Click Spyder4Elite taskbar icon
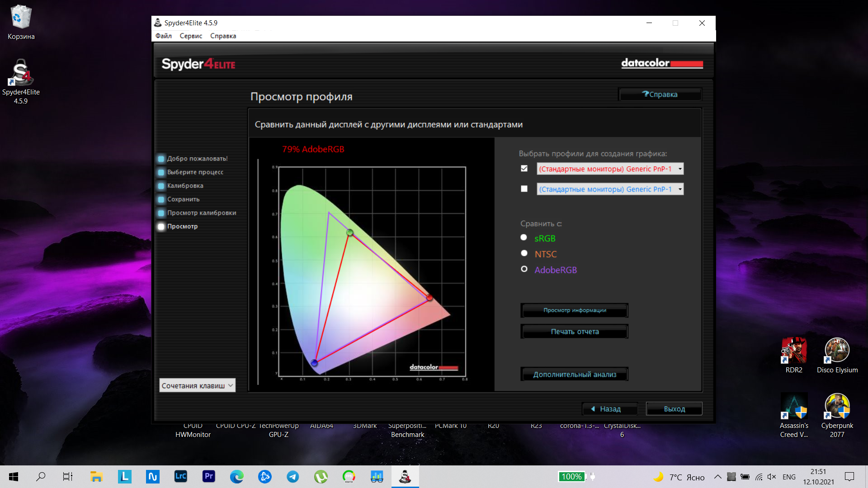The width and height of the screenshot is (868, 488). point(405,476)
